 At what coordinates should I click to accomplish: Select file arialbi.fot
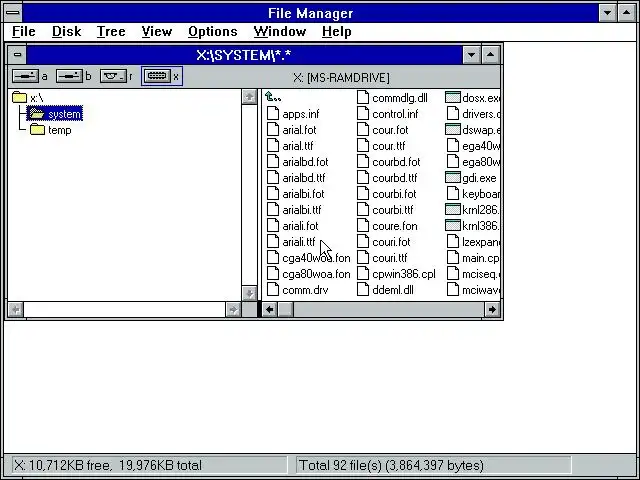click(x=296, y=194)
